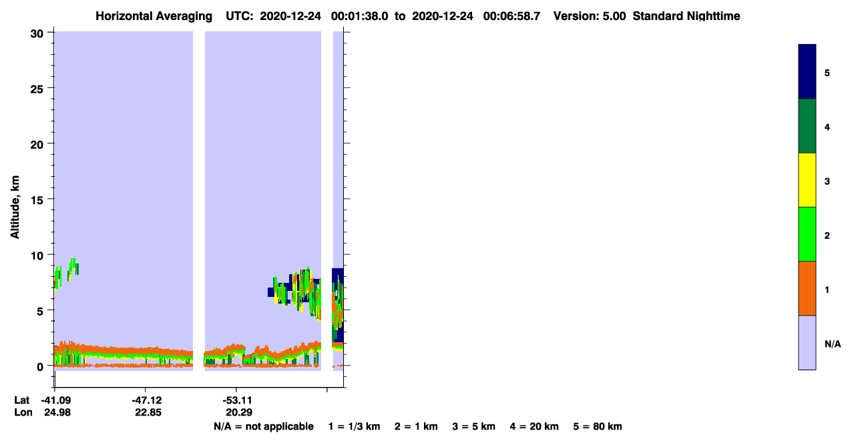Image resolution: width=868 pixels, height=445 pixels.
Task: Click the dark blue color bar segment labeled 5
Action: click(807, 72)
